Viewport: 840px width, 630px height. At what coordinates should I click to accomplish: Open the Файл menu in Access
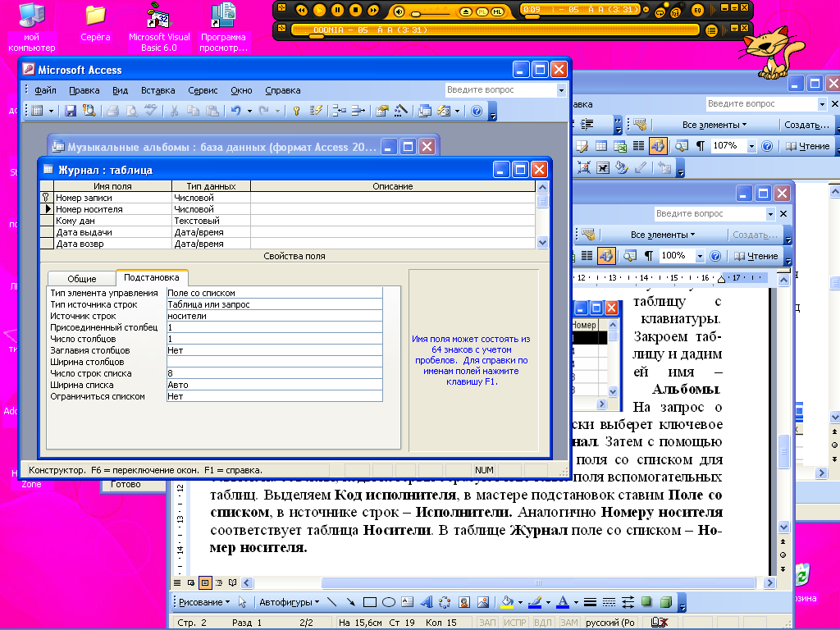46,90
